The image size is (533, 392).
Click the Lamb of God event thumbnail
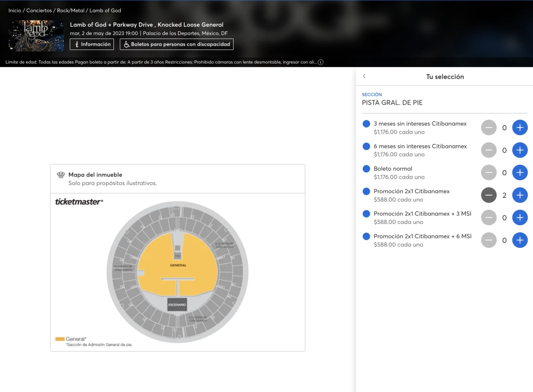pyautogui.click(x=36, y=35)
